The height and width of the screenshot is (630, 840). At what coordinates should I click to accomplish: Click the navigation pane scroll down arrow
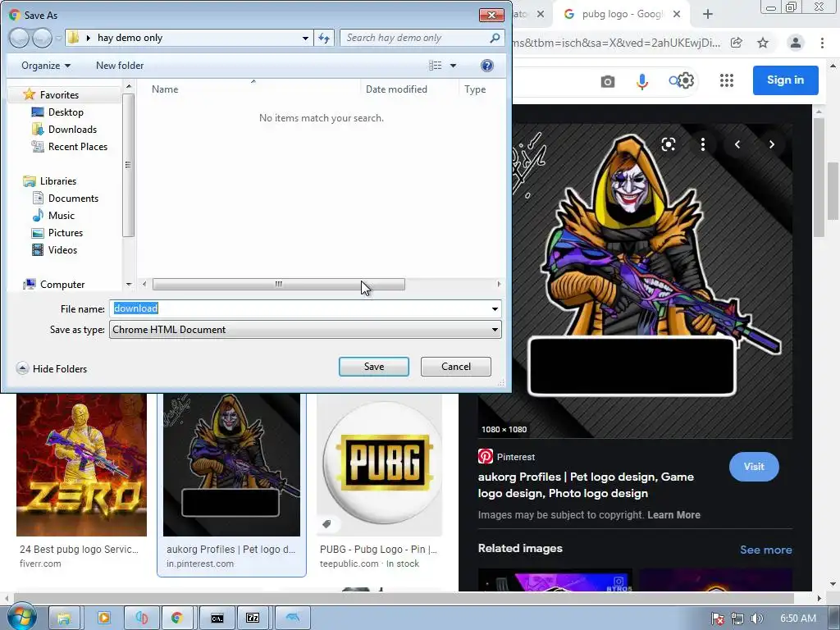tap(129, 285)
